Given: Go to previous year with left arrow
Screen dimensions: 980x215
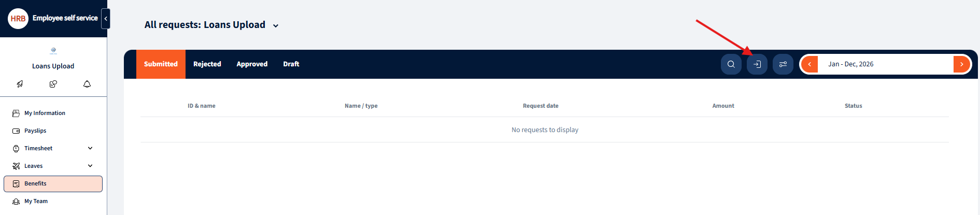Looking at the screenshot, I should 809,64.
